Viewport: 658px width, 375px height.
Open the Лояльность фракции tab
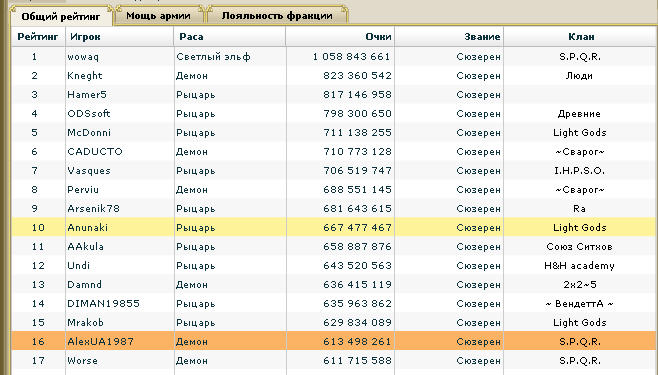(x=277, y=16)
